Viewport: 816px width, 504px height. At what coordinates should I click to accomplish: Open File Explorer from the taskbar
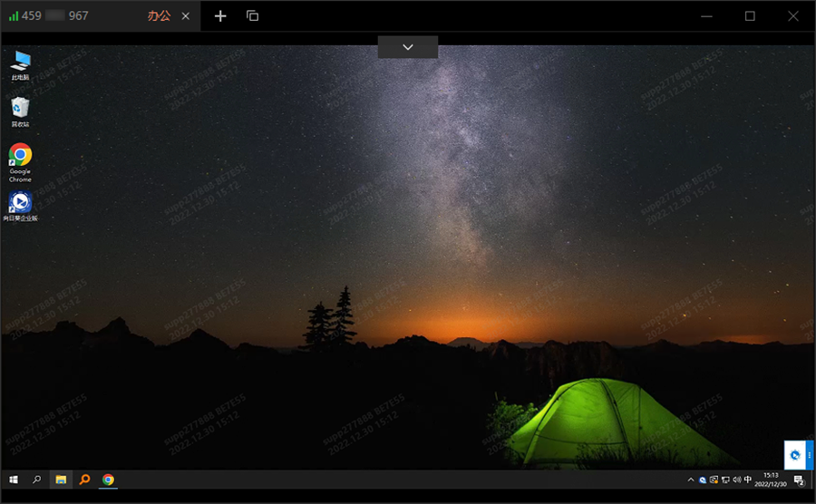(x=61, y=480)
